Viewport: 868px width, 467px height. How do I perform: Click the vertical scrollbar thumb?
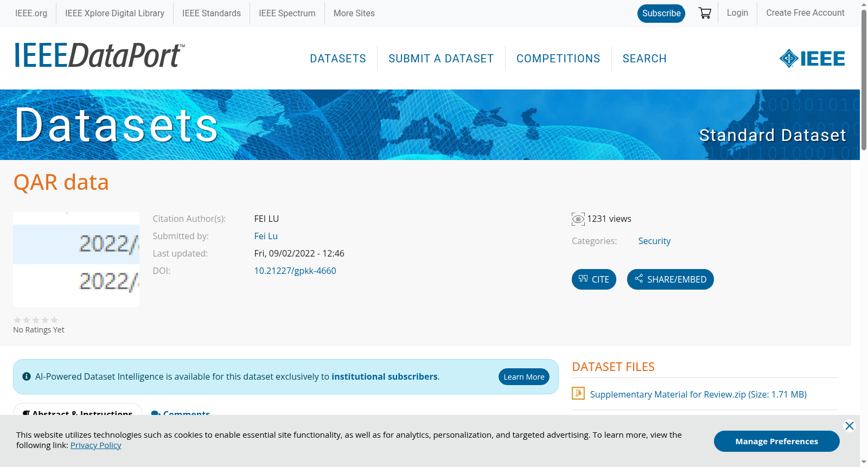[864, 80]
